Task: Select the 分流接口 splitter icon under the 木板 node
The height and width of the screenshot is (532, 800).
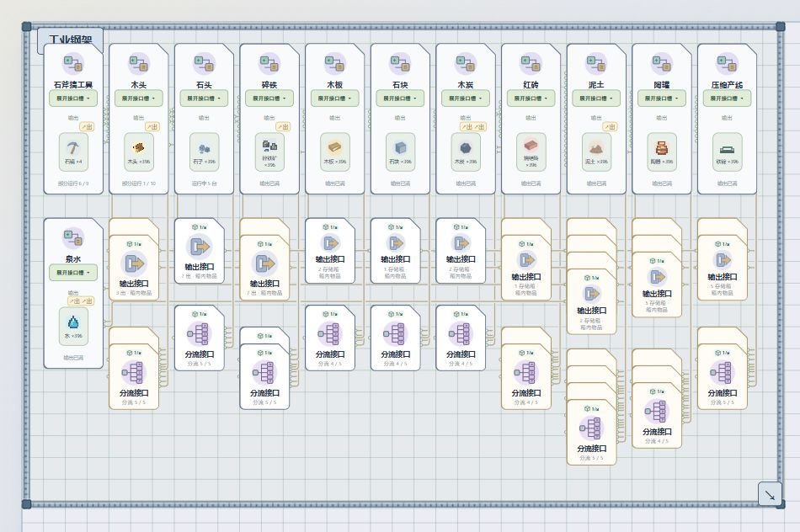Action: pyautogui.click(x=330, y=334)
